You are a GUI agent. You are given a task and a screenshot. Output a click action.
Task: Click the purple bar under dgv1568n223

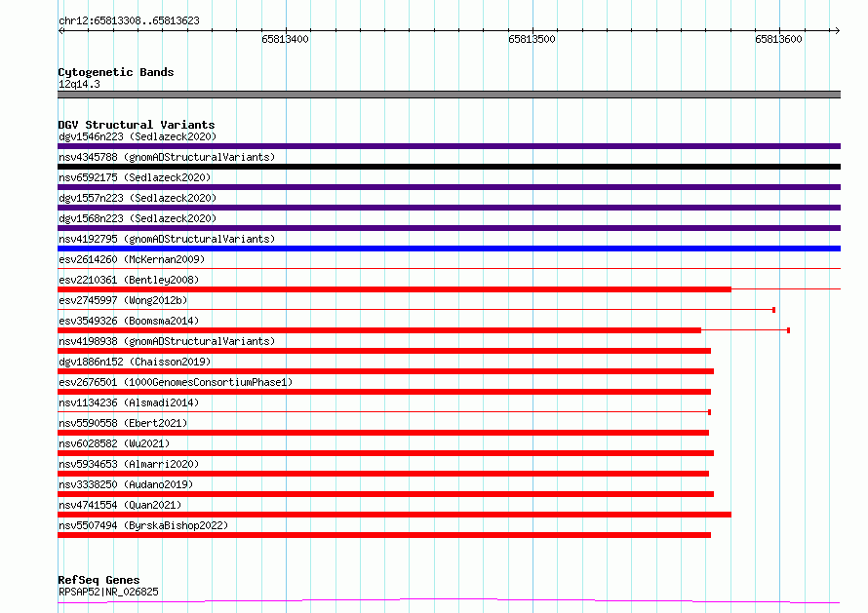(x=449, y=228)
